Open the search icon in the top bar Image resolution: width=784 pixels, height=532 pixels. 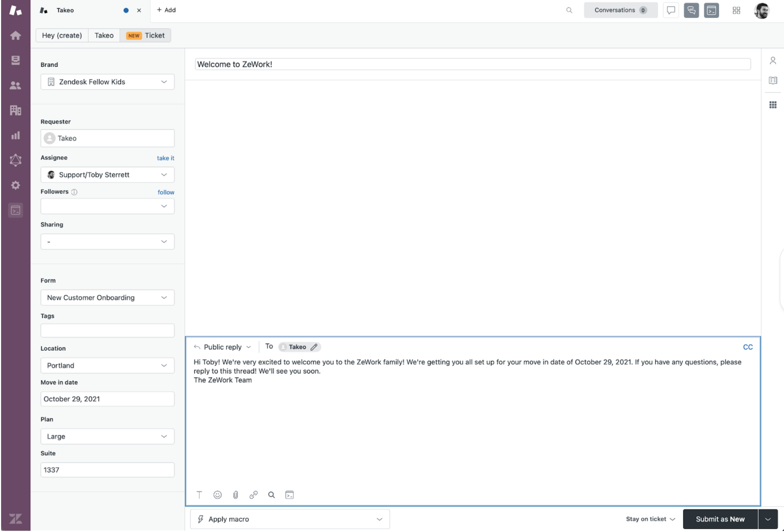(569, 10)
